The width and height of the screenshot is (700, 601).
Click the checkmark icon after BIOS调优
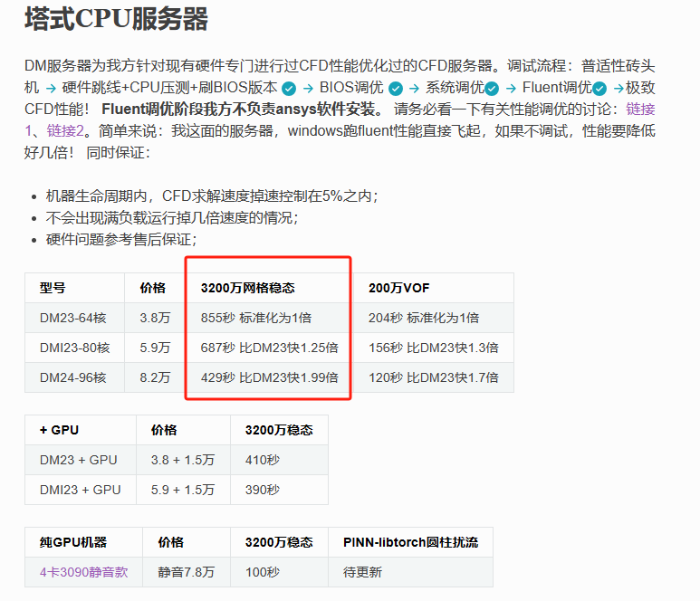coord(395,89)
